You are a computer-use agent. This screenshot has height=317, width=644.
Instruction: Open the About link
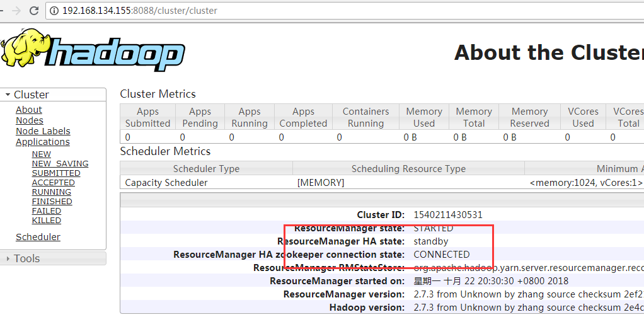pyautogui.click(x=29, y=110)
